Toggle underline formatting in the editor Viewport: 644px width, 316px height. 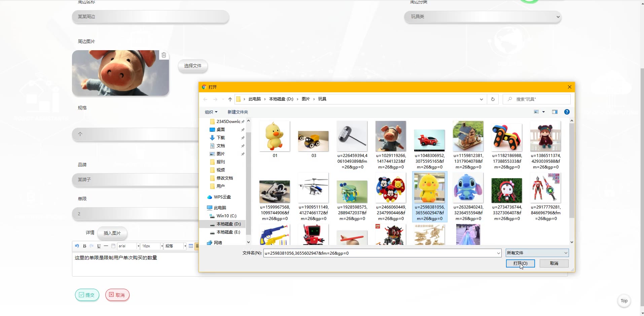pos(99,246)
